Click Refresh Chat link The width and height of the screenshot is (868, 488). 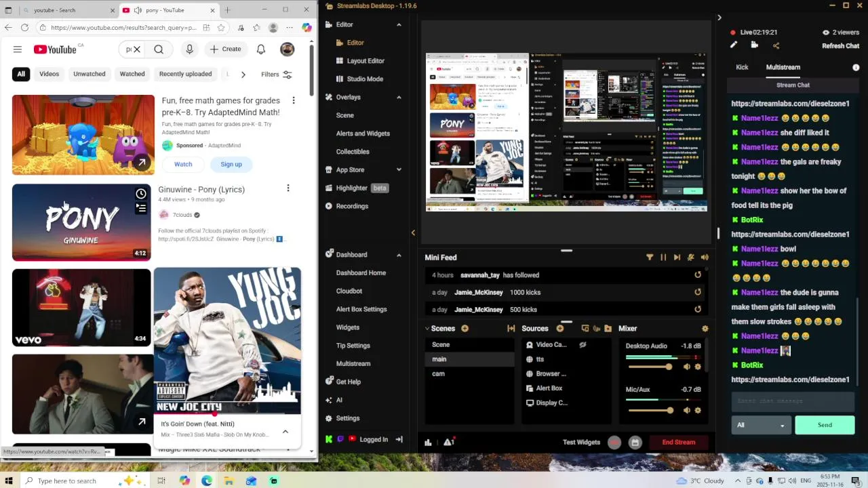click(840, 46)
